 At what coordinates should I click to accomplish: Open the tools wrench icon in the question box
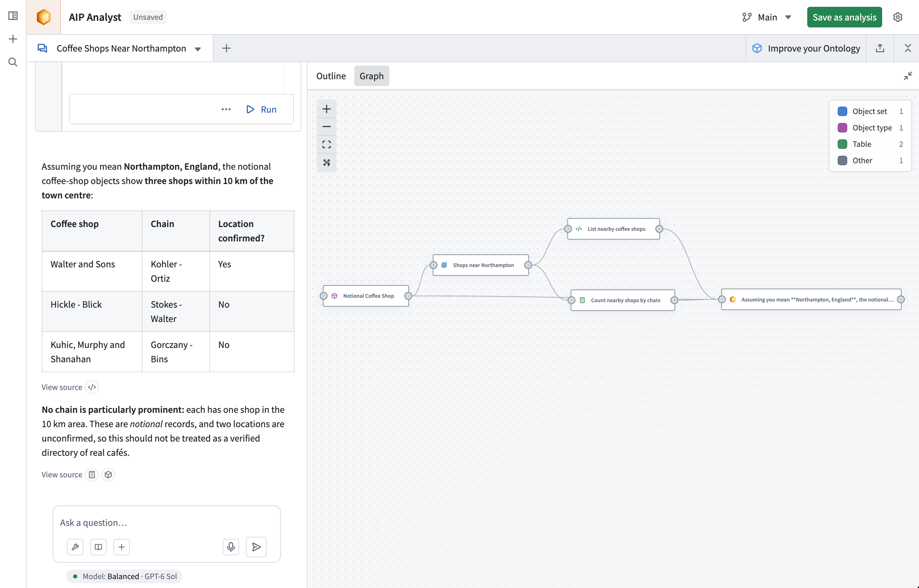tap(75, 547)
